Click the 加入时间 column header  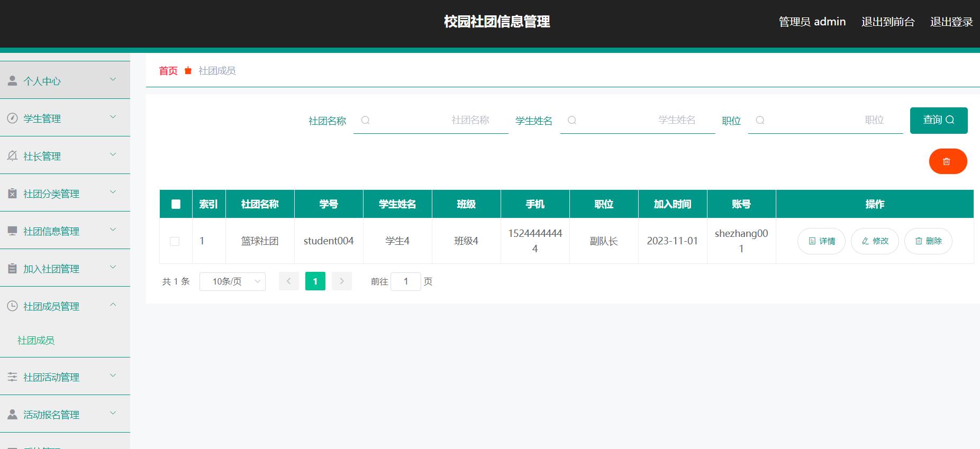[x=673, y=204]
